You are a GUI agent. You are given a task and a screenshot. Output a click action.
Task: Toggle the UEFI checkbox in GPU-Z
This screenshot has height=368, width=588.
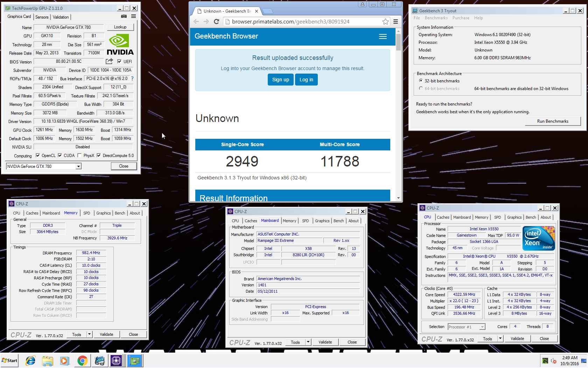point(119,61)
